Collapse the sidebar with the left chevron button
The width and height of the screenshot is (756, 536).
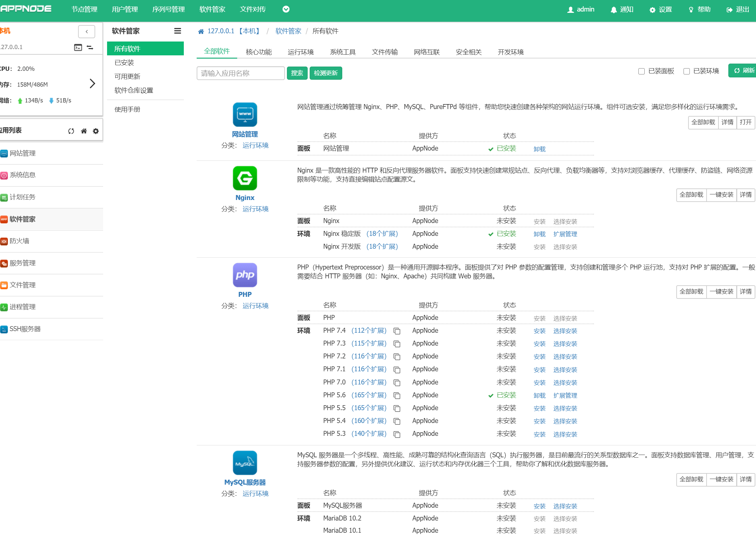(x=86, y=32)
